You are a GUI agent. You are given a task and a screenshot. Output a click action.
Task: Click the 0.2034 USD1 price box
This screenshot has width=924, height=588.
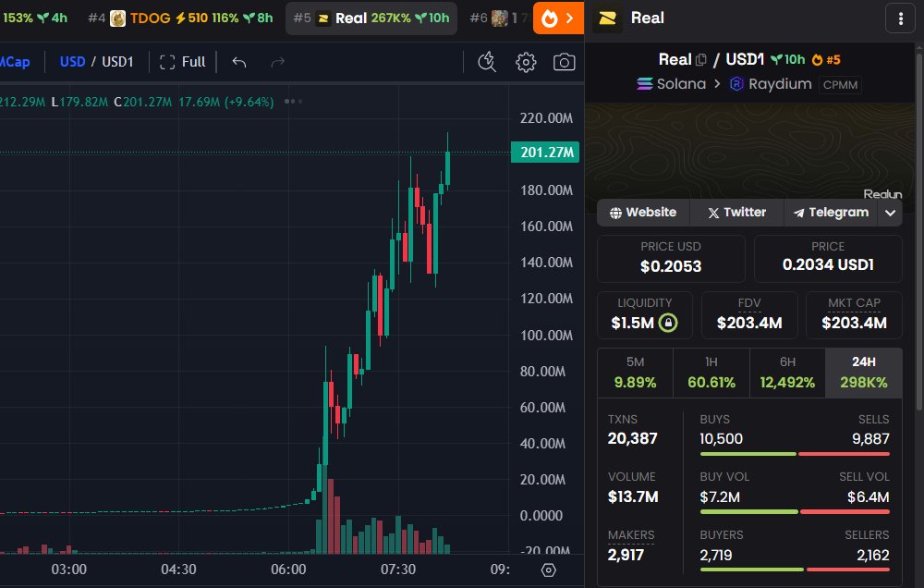828,259
